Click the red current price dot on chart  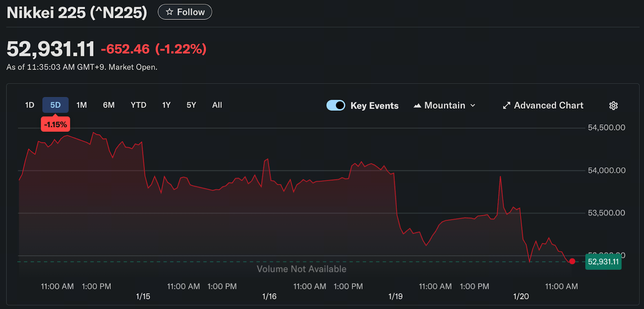tap(572, 262)
